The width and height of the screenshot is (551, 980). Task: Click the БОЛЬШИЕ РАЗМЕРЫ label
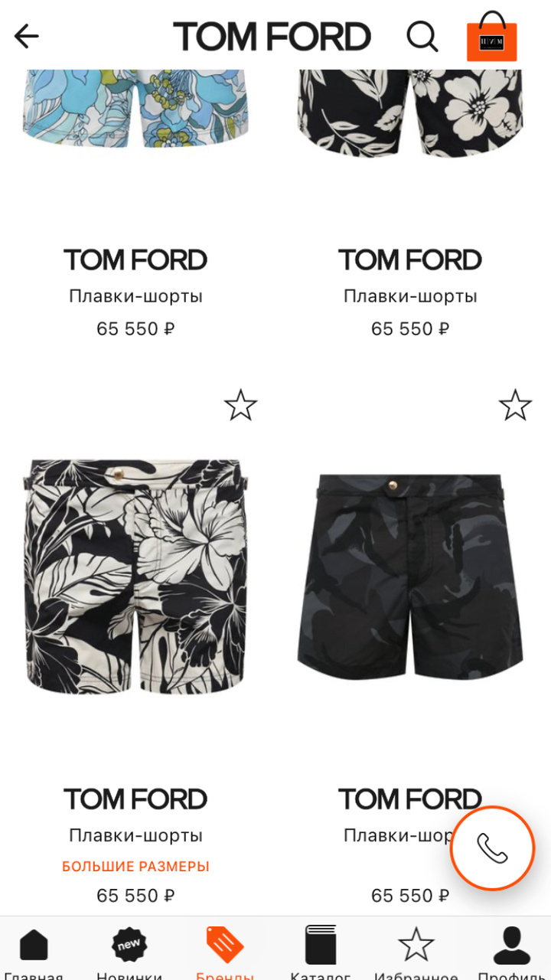135,867
